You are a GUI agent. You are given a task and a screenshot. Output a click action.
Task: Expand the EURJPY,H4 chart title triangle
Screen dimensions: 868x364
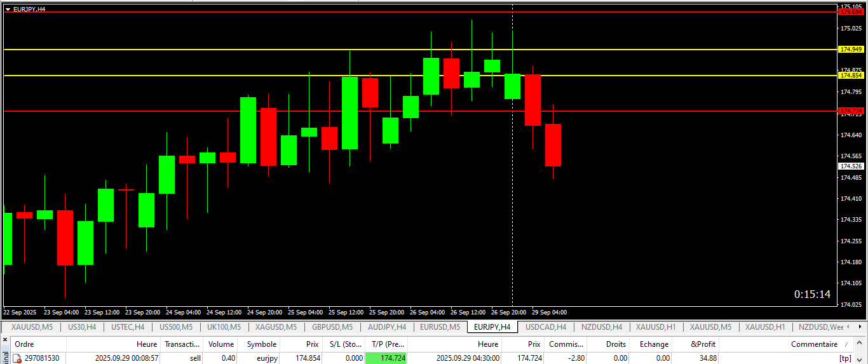8,9
